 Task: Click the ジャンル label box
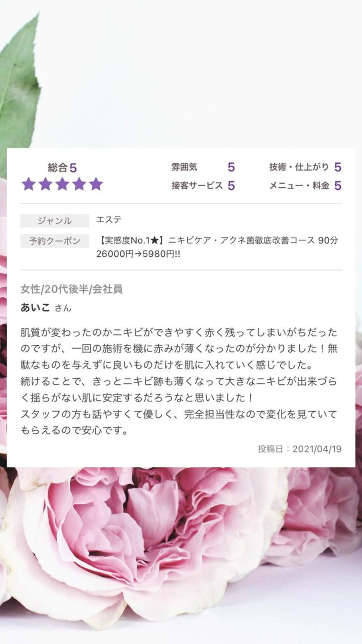(x=55, y=221)
